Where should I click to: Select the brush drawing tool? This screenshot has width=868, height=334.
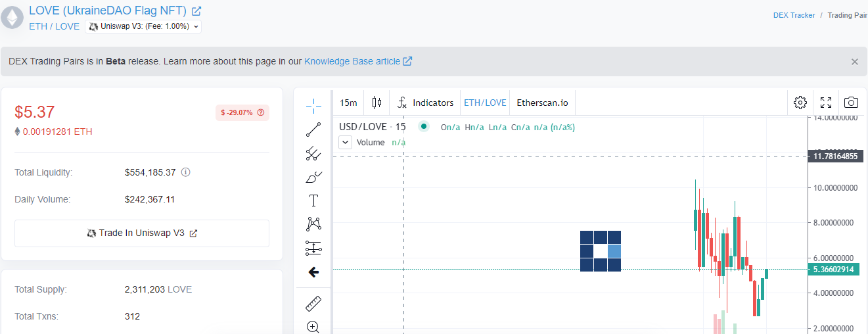pos(313,177)
